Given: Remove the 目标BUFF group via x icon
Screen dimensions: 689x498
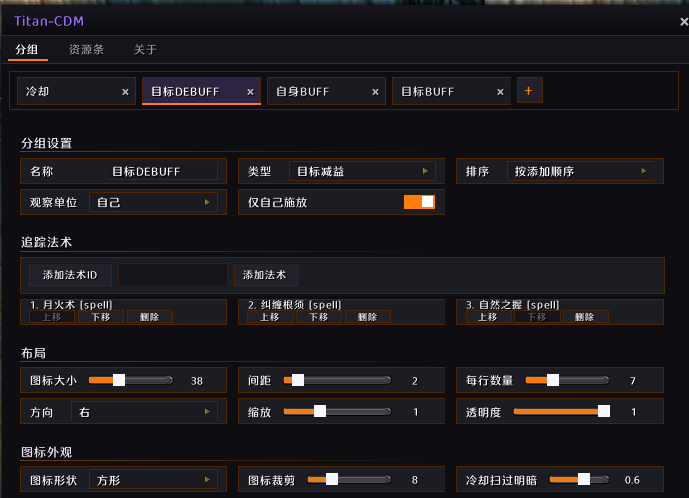Looking at the screenshot, I should pyautogui.click(x=500, y=92).
